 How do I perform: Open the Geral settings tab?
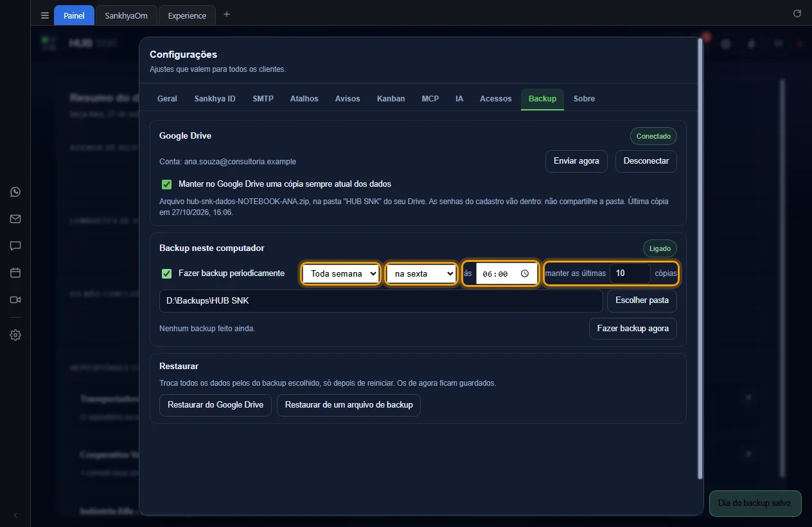click(x=167, y=99)
